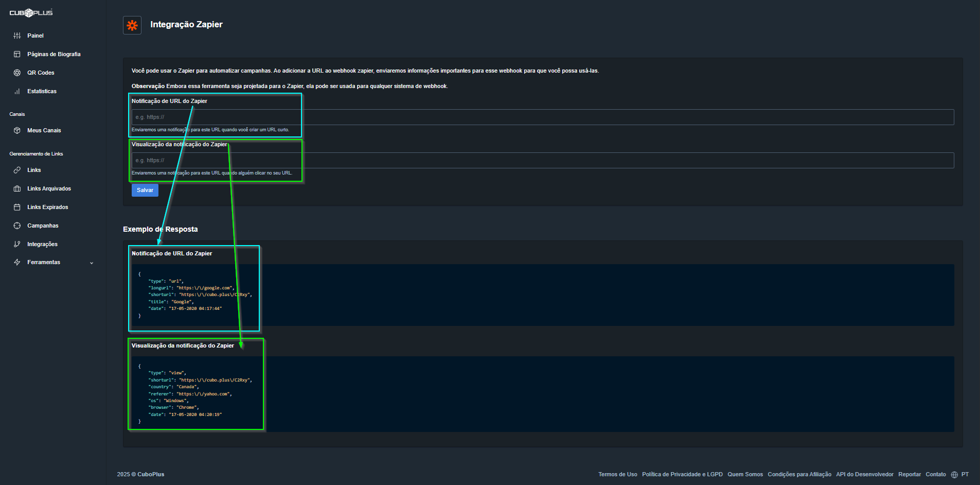Click the Visualização da notificação JSON example block
Viewport: 980px width, 485px height.
pyautogui.click(x=543, y=394)
